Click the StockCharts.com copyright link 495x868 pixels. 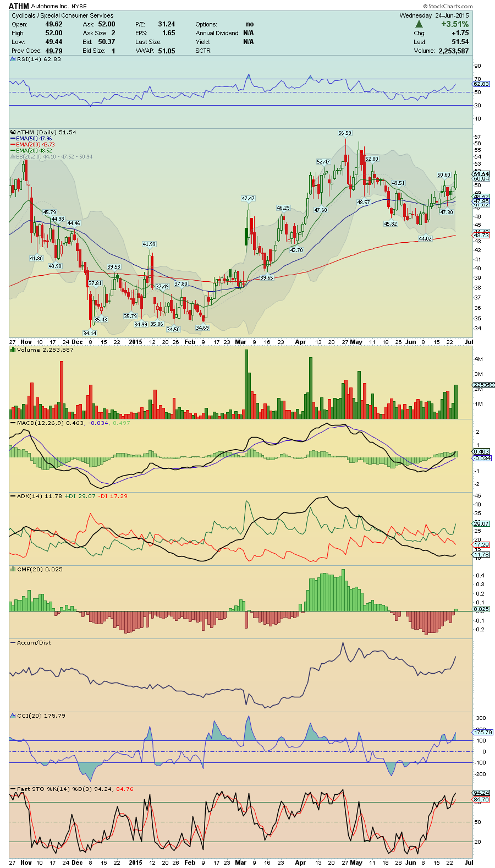click(x=448, y=7)
